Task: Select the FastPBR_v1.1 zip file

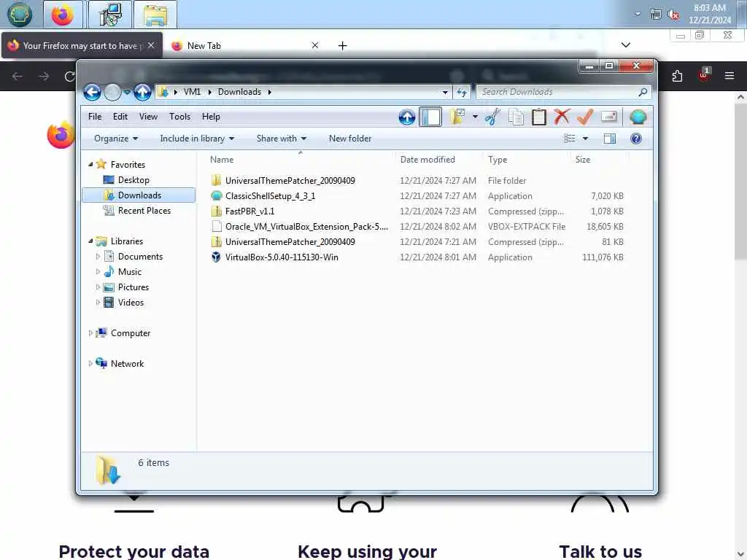Action: (x=249, y=211)
